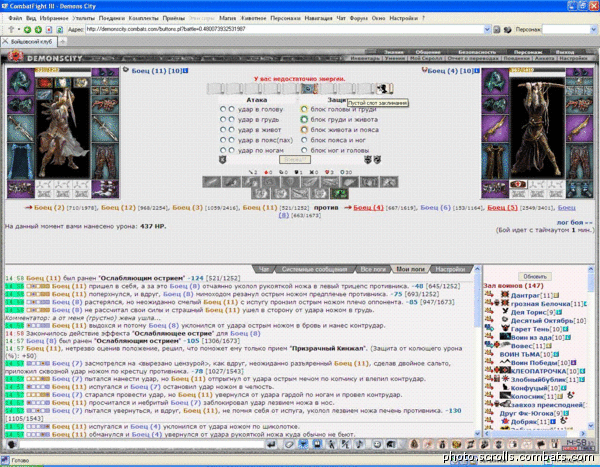The height and width of the screenshot is (467, 600).
Task: Click the right fighter's character portrait
Action: point(537,128)
